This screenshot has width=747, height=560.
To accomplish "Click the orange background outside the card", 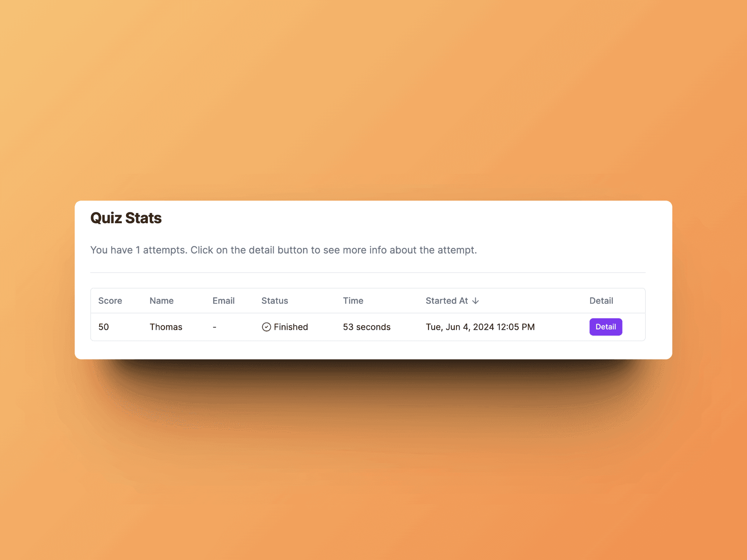I will point(373,97).
